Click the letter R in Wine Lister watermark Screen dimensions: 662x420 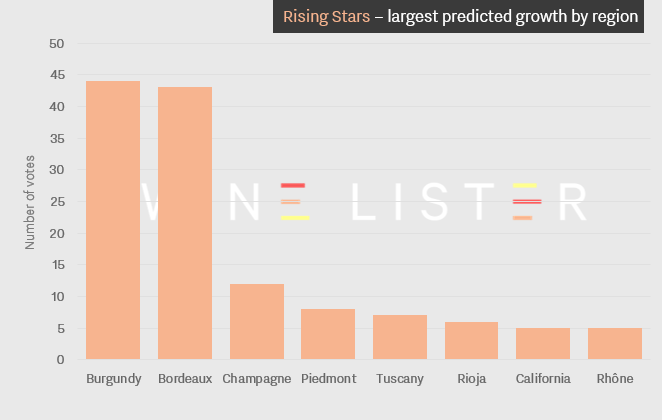point(573,202)
